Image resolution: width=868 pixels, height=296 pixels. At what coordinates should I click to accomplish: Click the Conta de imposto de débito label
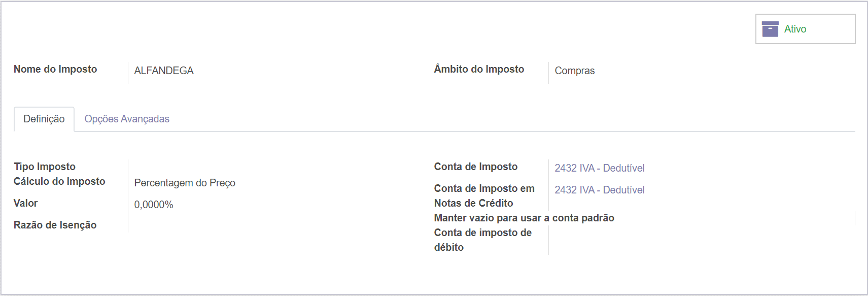pyautogui.click(x=483, y=240)
